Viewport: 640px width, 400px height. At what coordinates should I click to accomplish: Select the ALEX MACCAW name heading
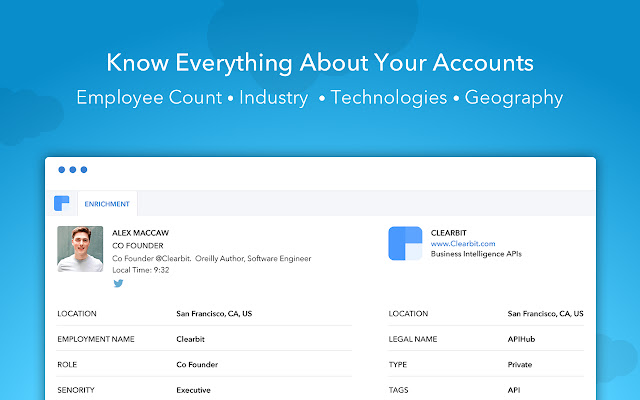[139, 232]
